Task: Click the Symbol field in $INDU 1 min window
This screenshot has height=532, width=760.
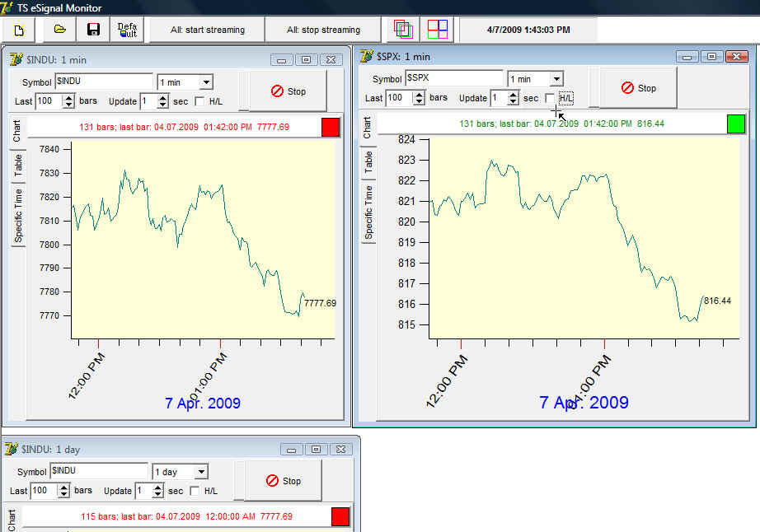Action: [103, 82]
